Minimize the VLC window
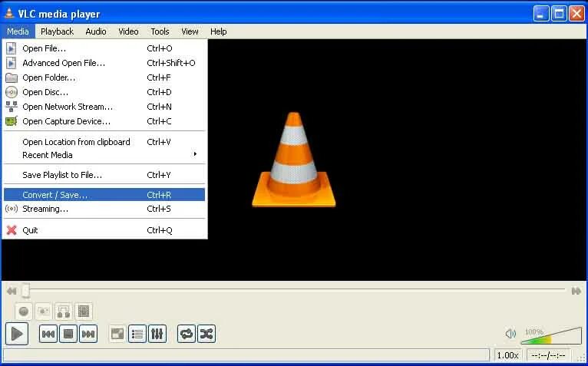Viewport: 588px width, 366px height. tap(540, 14)
